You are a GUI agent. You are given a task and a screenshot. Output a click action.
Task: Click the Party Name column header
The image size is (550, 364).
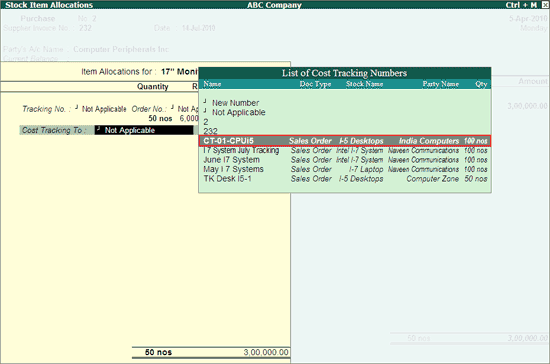pyautogui.click(x=441, y=84)
